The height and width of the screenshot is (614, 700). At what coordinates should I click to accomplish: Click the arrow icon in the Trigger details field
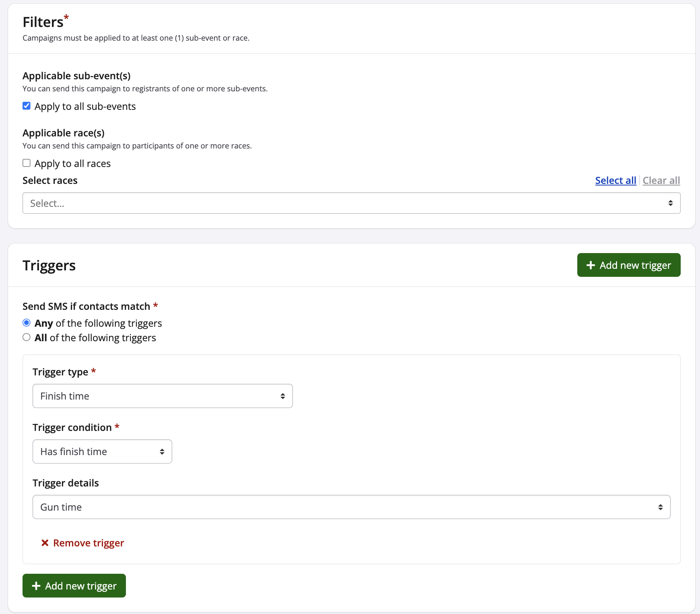[x=660, y=507]
